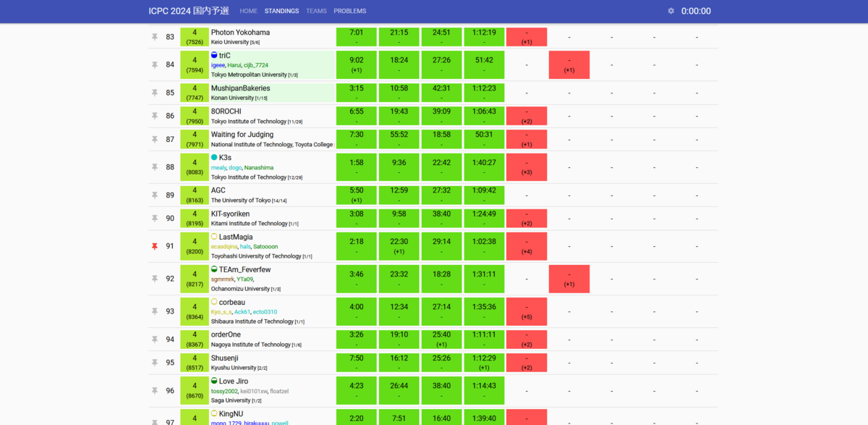Click the 3:15 cell for MushipanBakeries
The height and width of the screenshot is (425, 868).
coord(357,93)
